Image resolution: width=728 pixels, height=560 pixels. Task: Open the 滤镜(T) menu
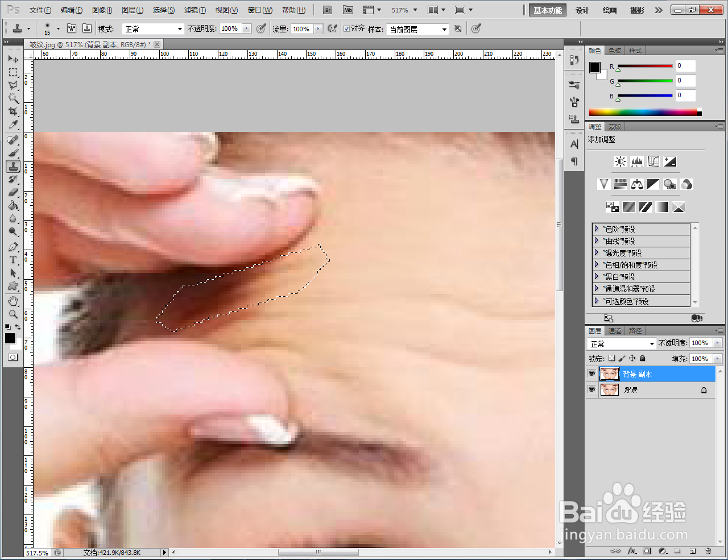tap(195, 10)
